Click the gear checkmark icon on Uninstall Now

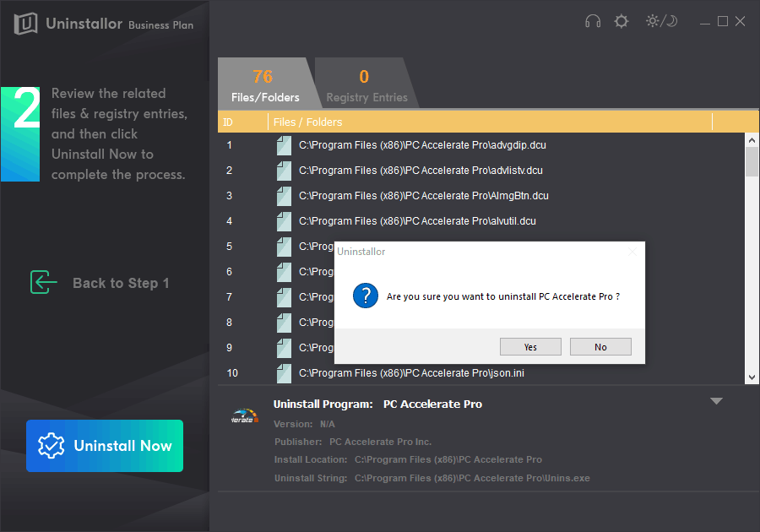tap(51, 445)
